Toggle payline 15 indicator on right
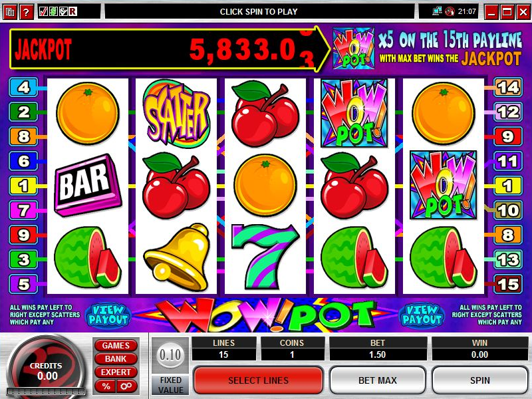Viewport: 532px width, 399px height. [508, 284]
